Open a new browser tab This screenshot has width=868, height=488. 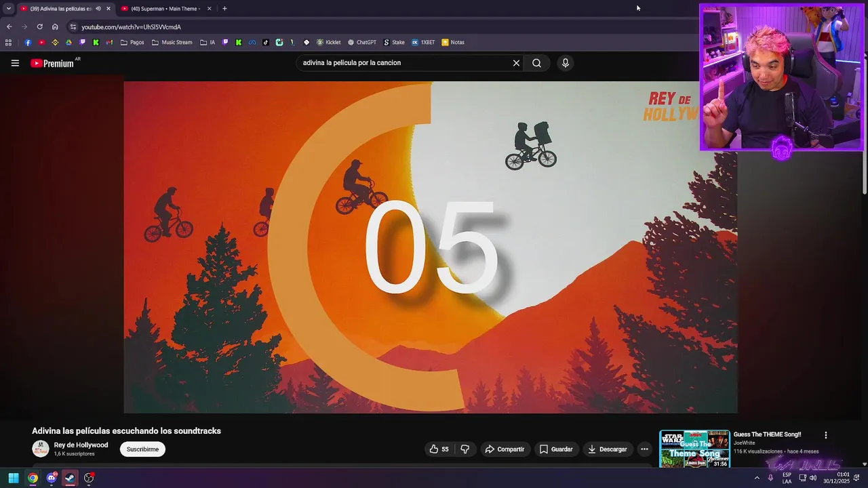[x=224, y=9]
